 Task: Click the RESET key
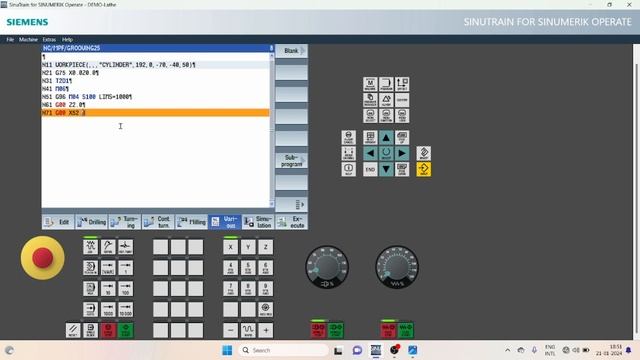click(73, 330)
